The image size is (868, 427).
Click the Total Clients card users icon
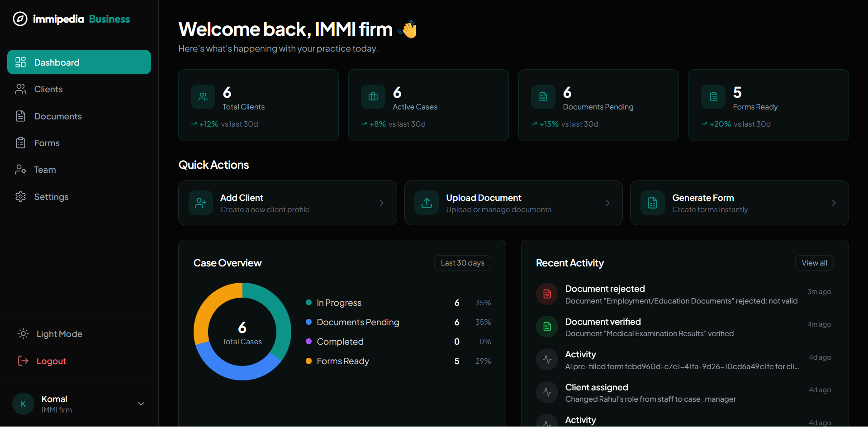coord(203,97)
